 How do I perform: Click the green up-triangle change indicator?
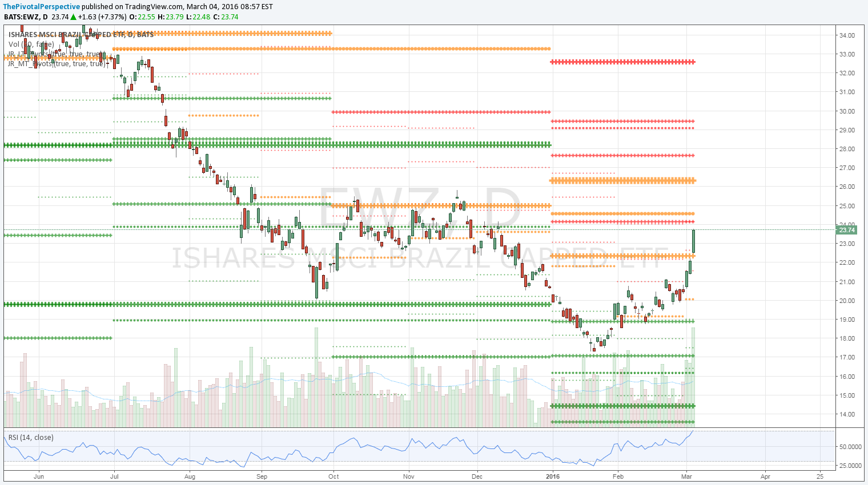73,17
